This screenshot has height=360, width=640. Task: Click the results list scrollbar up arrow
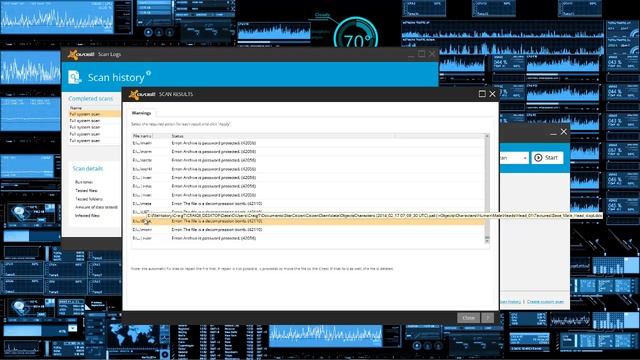click(487, 136)
